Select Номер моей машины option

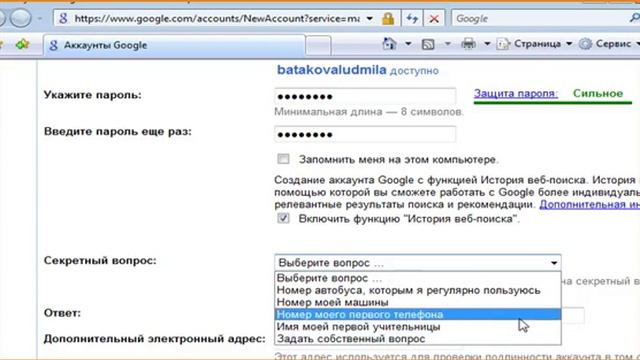tap(418, 302)
